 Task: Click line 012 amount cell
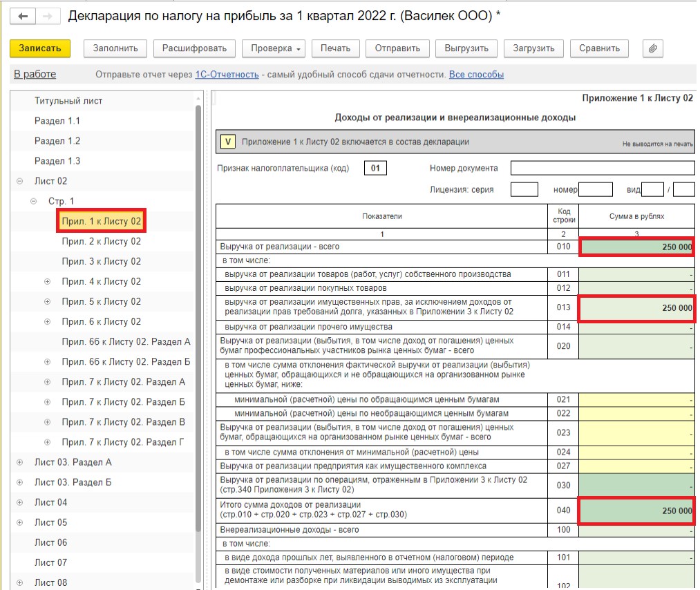[x=636, y=288]
